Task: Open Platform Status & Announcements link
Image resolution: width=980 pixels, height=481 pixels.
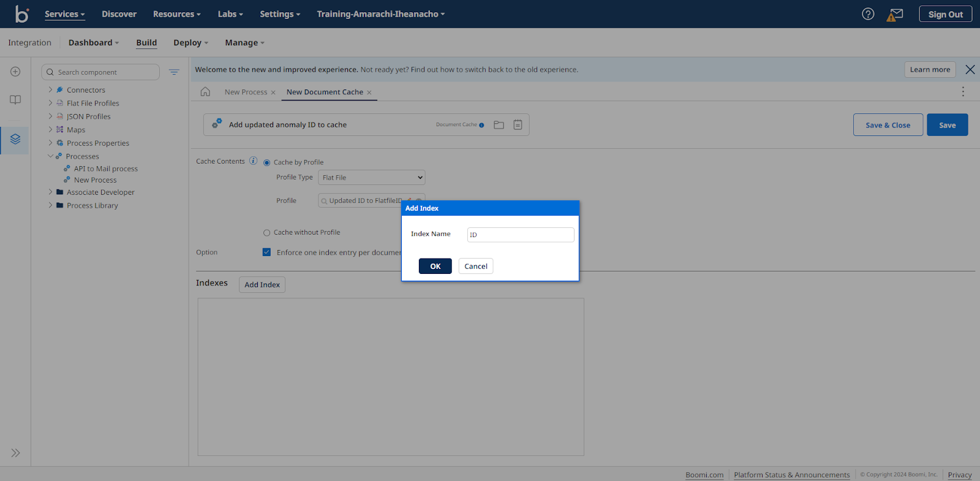Action: pyautogui.click(x=792, y=475)
